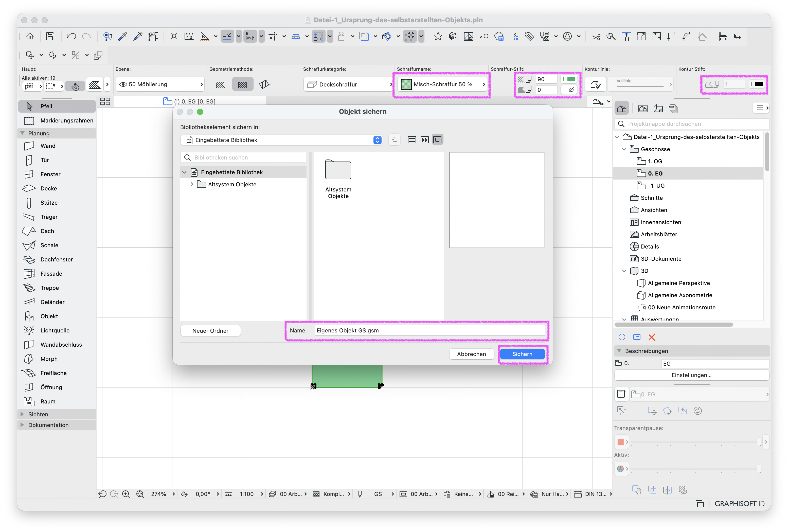788x532 pixels.
Task: Collapse the 3D node in navigator
Action: (x=624, y=271)
